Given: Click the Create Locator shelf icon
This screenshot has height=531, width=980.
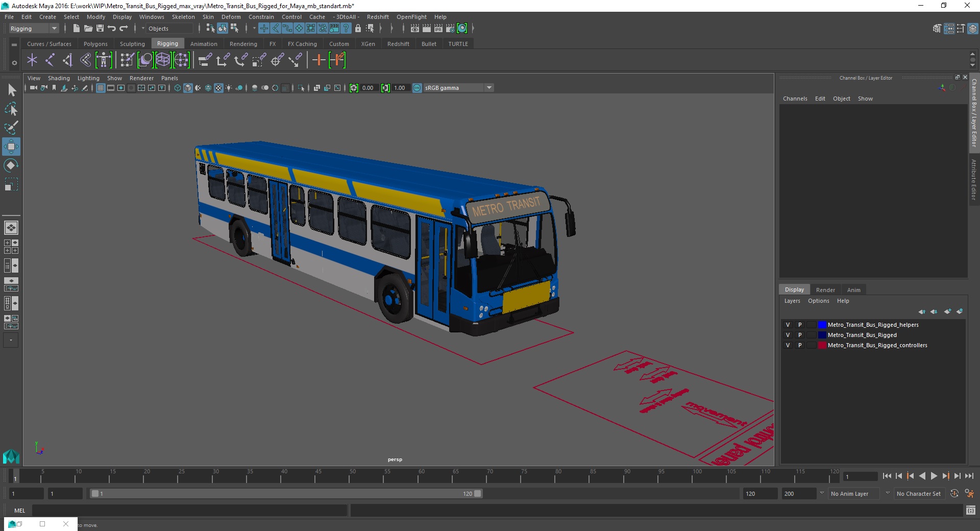Looking at the screenshot, I should 32,60.
